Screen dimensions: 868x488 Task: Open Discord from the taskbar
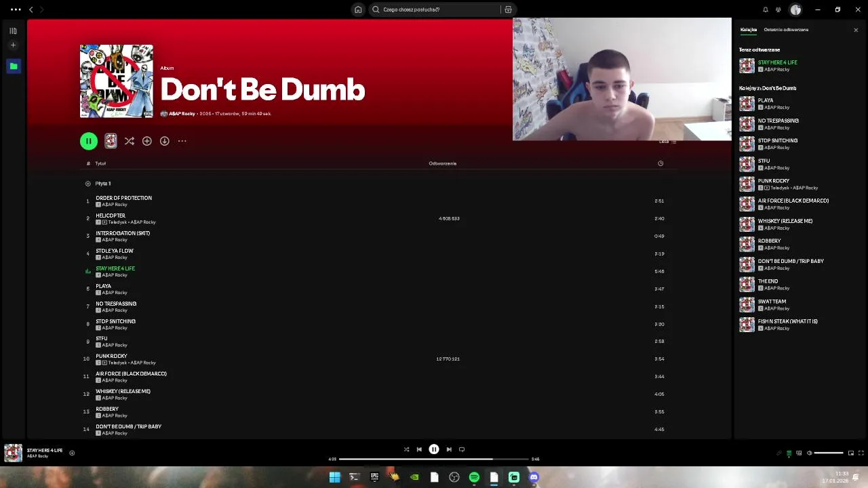click(x=534, y=477)
